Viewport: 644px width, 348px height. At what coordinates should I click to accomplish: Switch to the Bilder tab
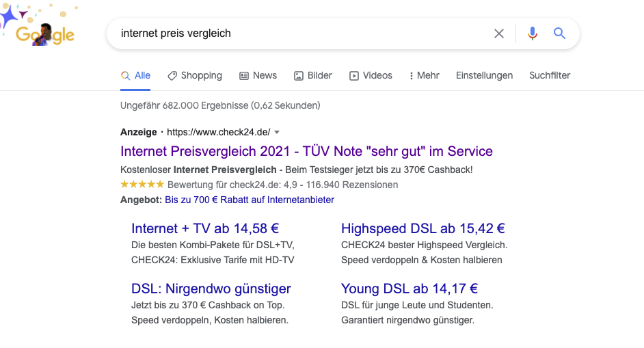[x=313, y=76]
